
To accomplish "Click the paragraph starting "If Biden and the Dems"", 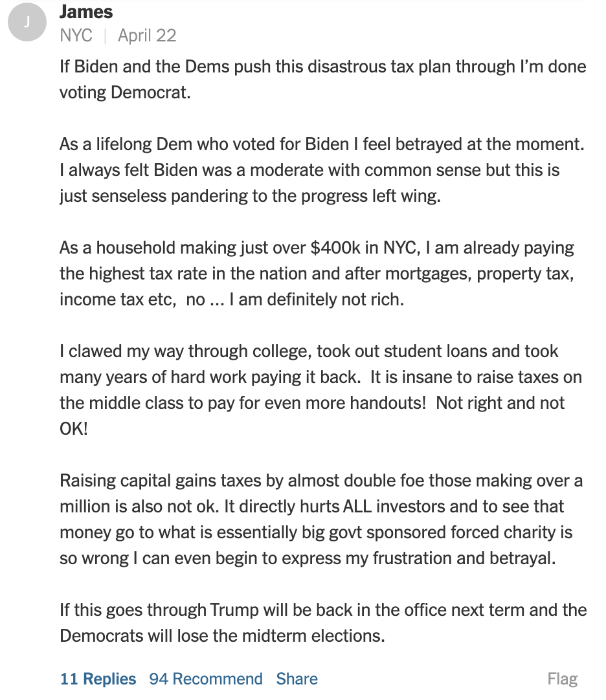I will [x=322, y=80].
